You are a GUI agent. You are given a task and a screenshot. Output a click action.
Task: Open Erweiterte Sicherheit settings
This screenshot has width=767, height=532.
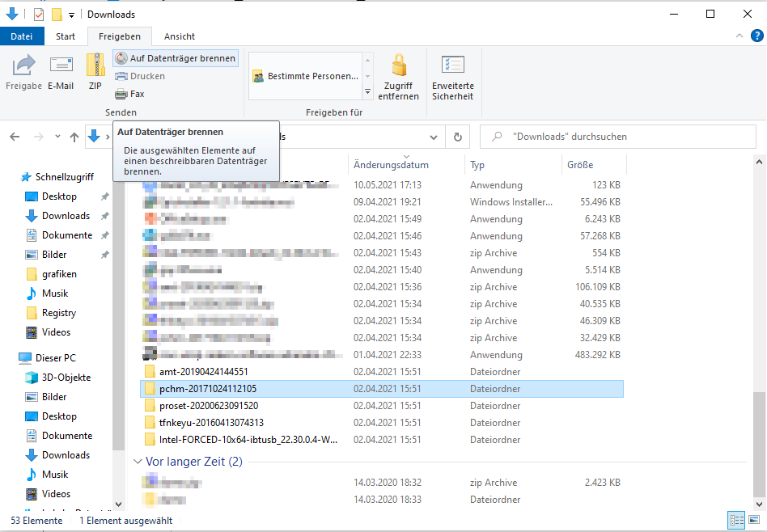click(452, 77)
